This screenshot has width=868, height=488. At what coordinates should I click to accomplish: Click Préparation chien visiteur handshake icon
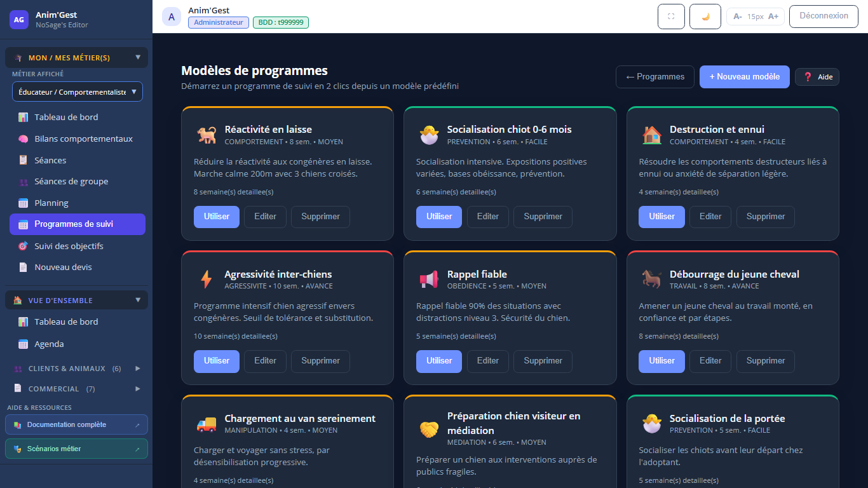coord(429,430)
